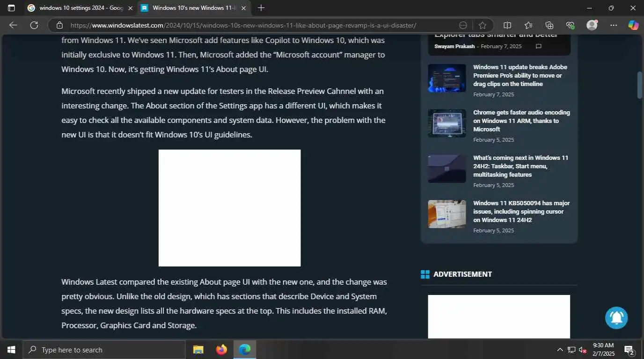Launch Copilot sidebar
The width and height of the screenshot is (644, 359).
coord(633,25)
